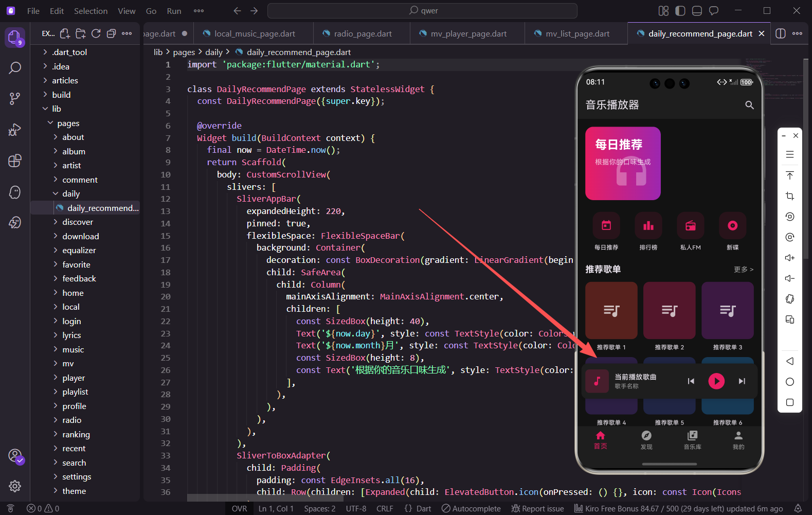
Task: Play the current song in mini player
Action: pyautogui.click(x=716, y=381)
